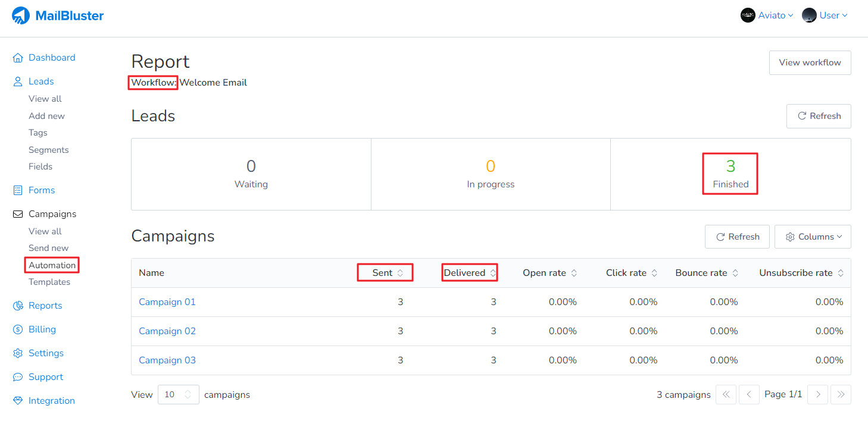The width and height of the screenshot is (868, 424).
Task: Click the Support chat bubble icon
Action: click(x=18, y=377)
